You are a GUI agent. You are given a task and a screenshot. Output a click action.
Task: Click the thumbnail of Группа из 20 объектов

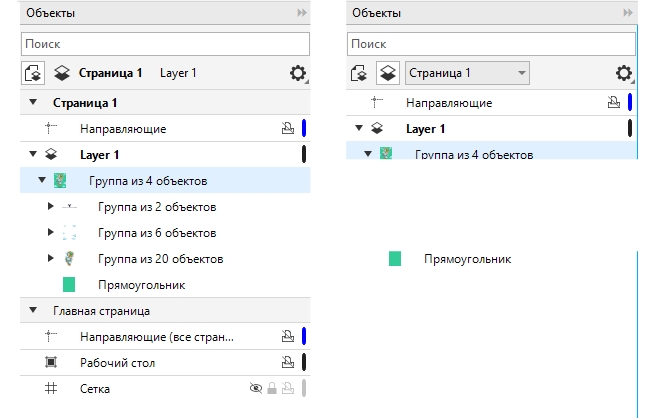pos(69,259)
